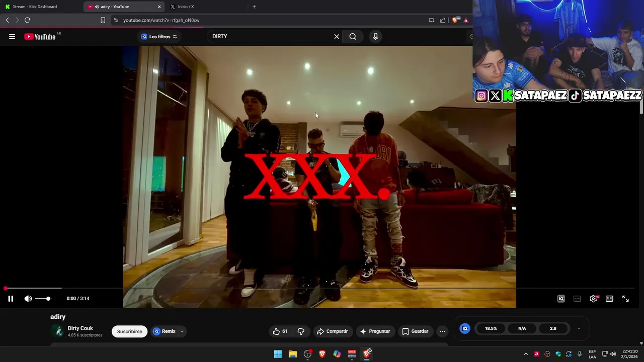Image resolution: width=644 pixels, height=362 pixels.
Task: Open system volume tray icon
Action: click(613, 354)
